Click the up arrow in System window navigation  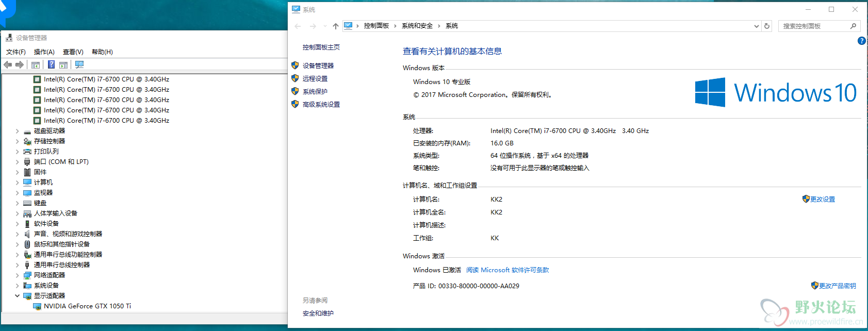(336, 26)
